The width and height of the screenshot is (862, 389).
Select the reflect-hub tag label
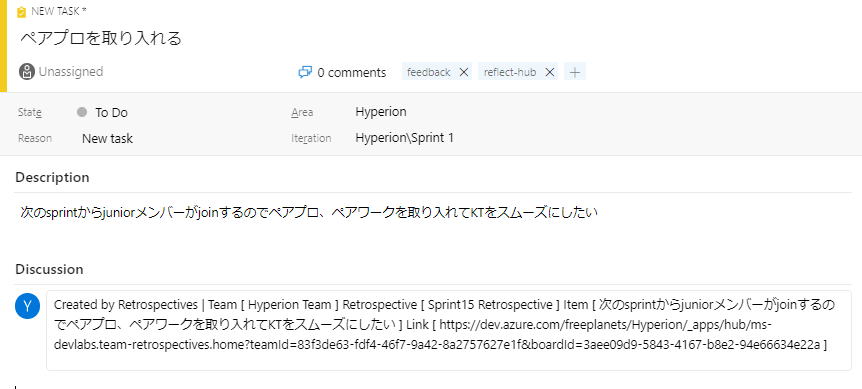pos(510,72)
